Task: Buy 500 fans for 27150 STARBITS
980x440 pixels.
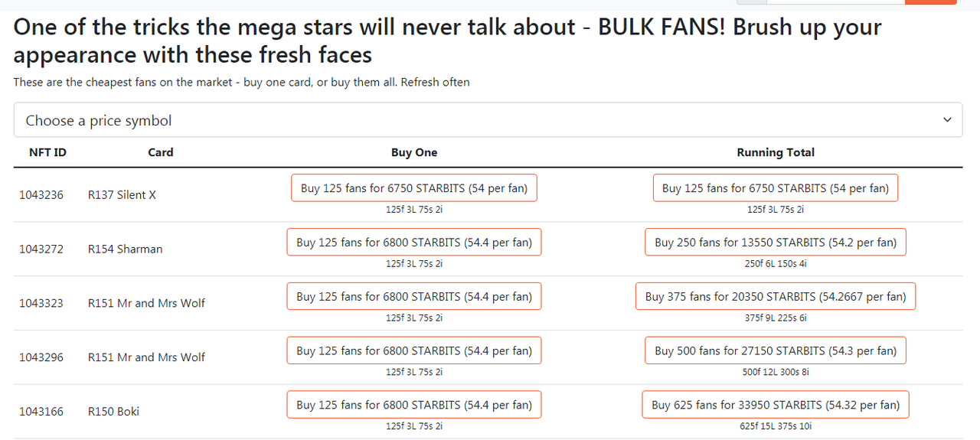Action: pyautogui.click(x=776, y=350)
